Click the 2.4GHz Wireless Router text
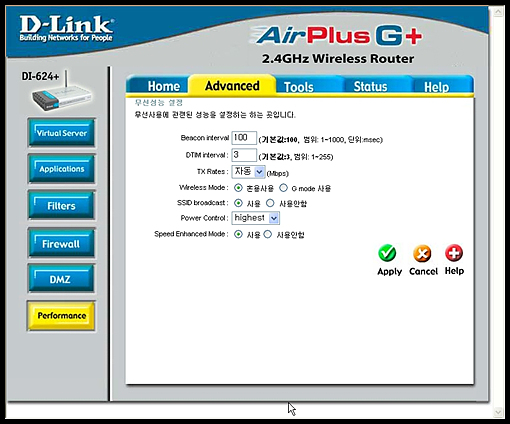This screenshot has width=510, height=424. [x=338, y=59]
